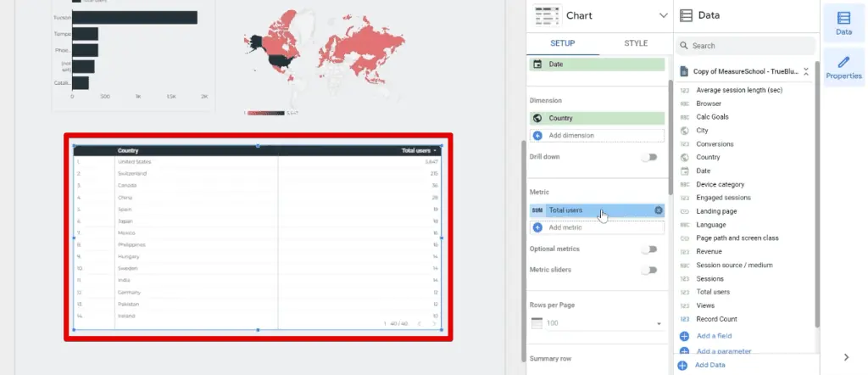Select the Device category field
868x375 pixels.
coord(721,184)
